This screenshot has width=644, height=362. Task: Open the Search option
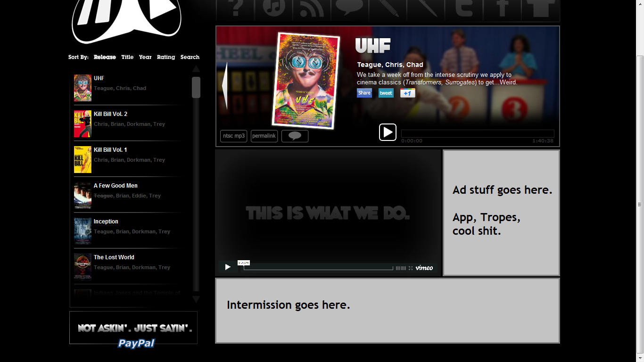(x=190, y=57)
